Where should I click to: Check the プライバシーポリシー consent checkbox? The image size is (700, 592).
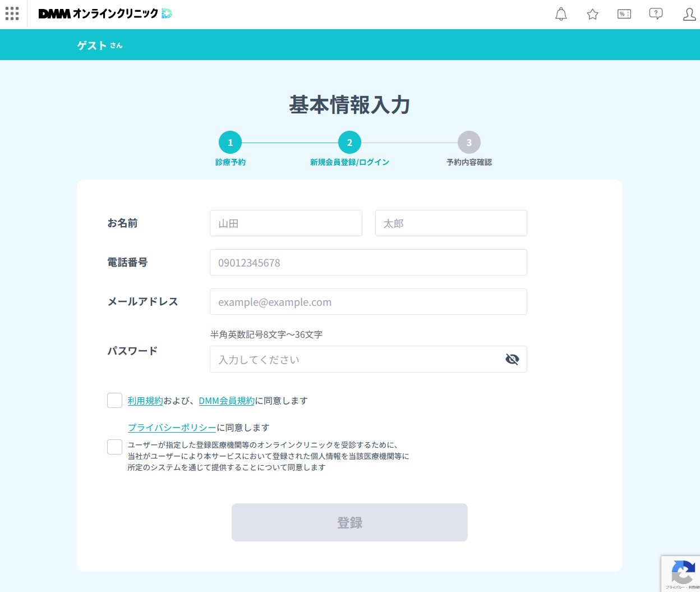pos(114,447)
